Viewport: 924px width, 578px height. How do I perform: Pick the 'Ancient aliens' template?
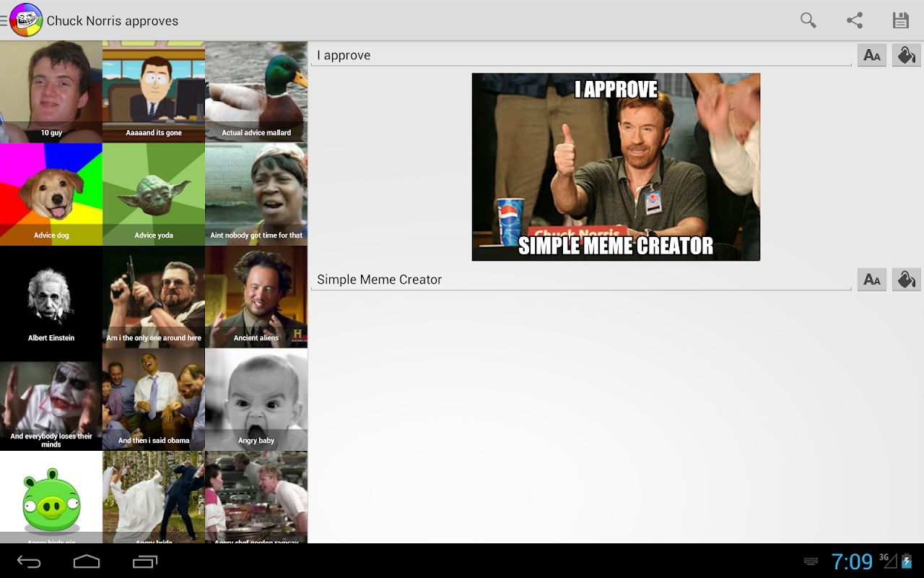[256, 297]
